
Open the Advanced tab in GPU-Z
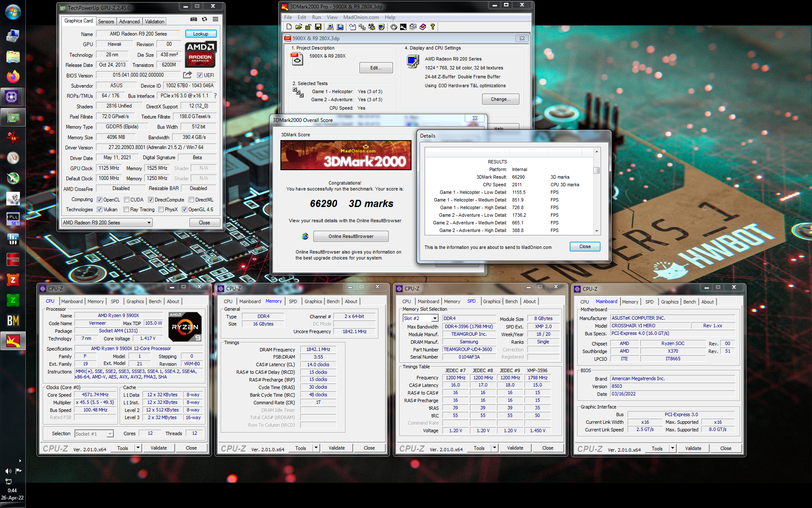pyautogui.click(x=129, y=22)
